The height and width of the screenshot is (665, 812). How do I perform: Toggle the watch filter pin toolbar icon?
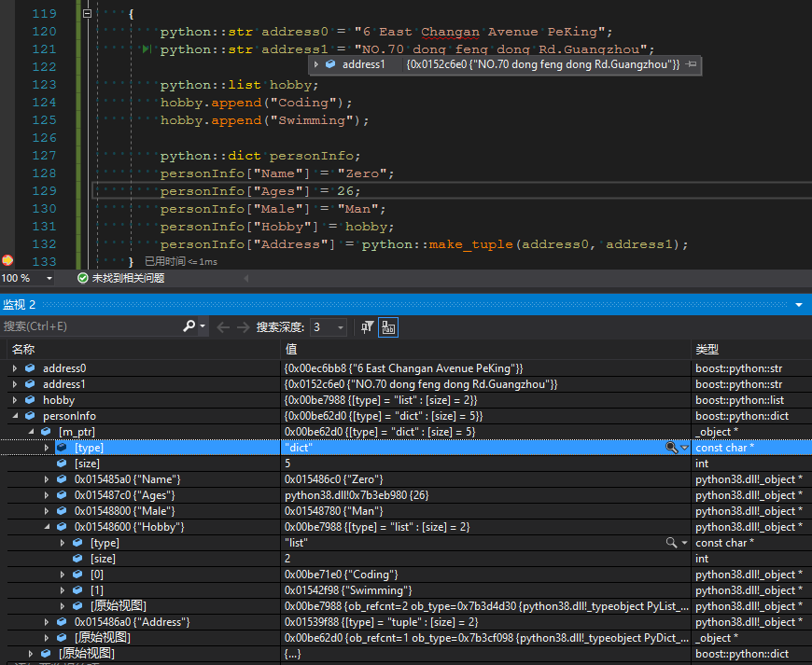(367, 327)
